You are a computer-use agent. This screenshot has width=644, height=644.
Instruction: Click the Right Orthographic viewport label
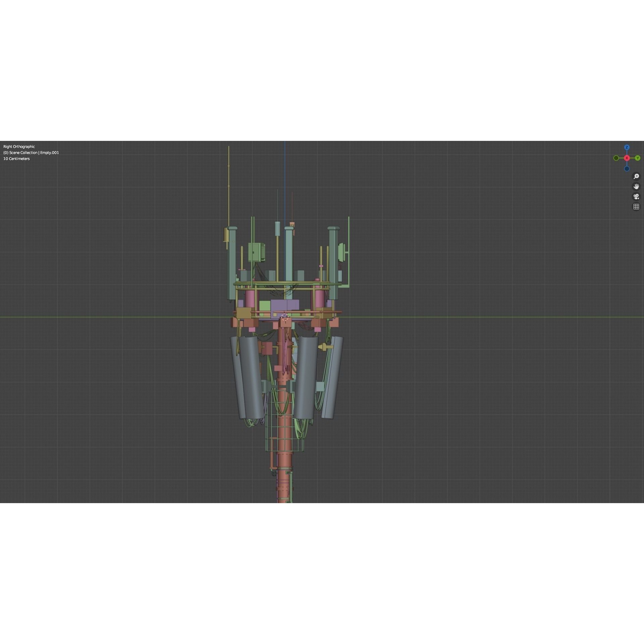coord(19,147)
